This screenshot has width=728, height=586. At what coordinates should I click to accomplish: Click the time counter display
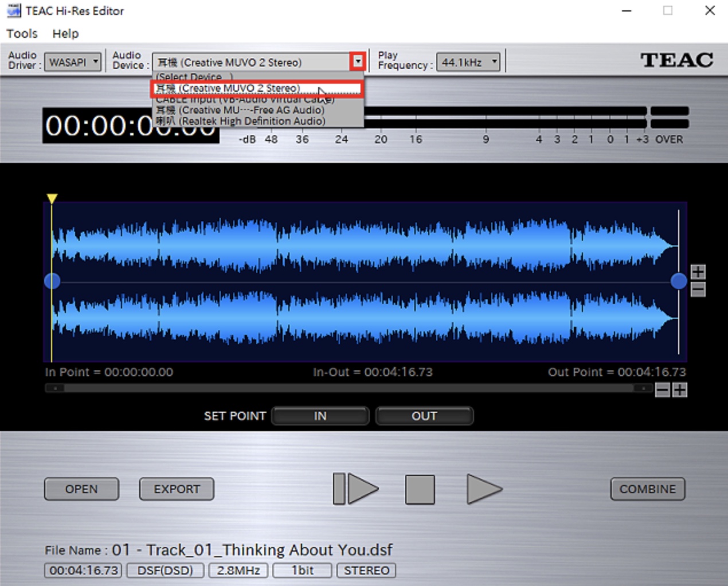(x=131, y=126)
